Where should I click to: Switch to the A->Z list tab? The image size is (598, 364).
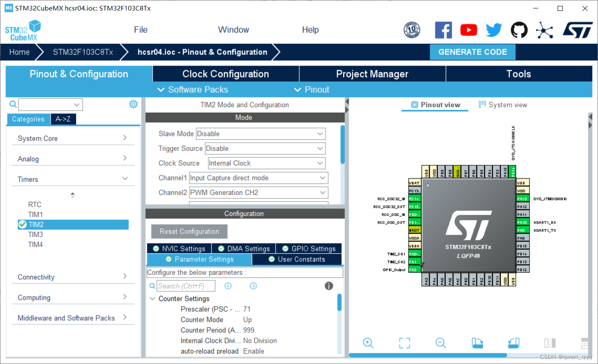coord(63,119)
